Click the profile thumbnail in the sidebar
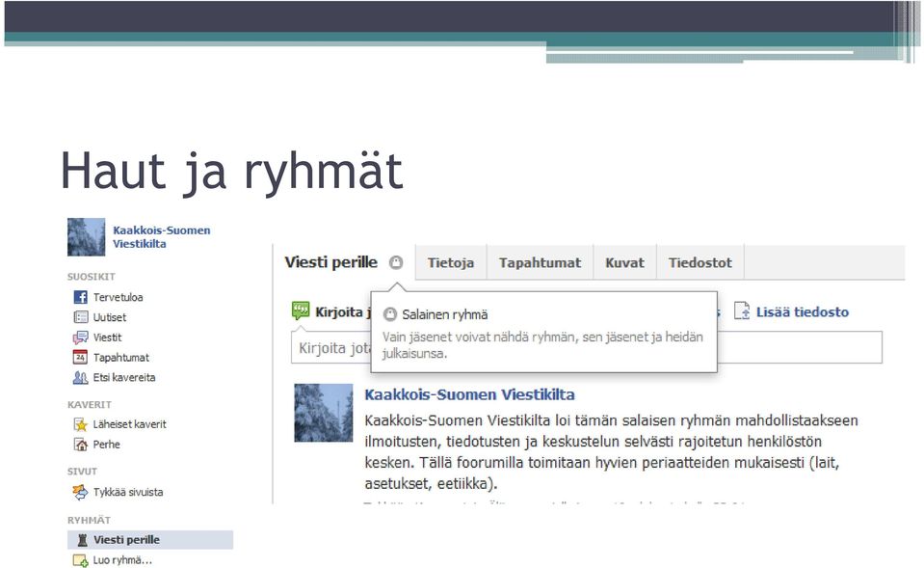Image resolution: width=924 pixels, height=568 pixels. [86, 237]
